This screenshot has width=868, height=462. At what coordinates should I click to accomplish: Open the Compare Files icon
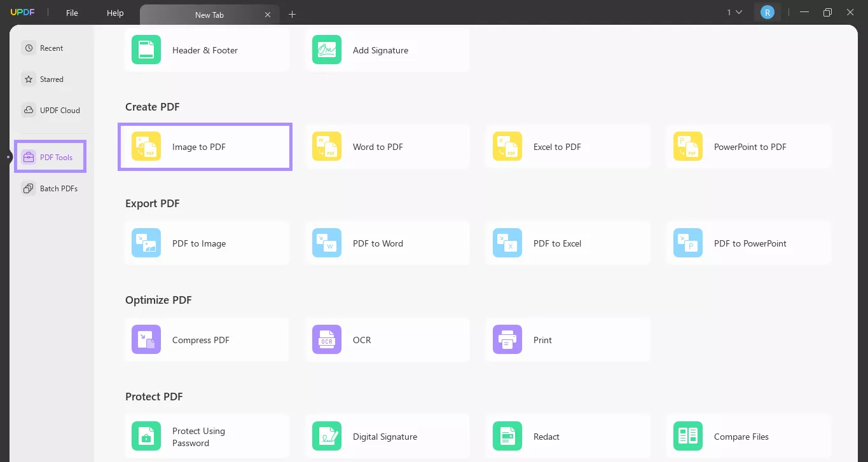688,436
